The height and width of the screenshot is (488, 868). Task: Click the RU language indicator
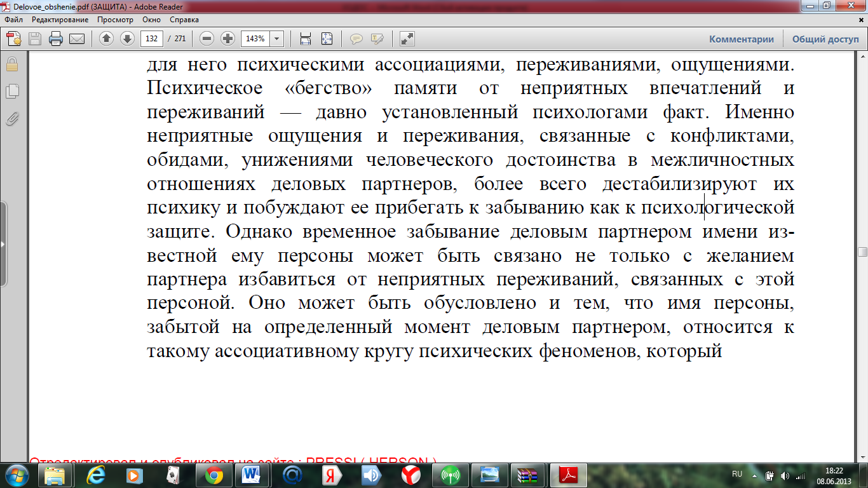click(737, 474)
